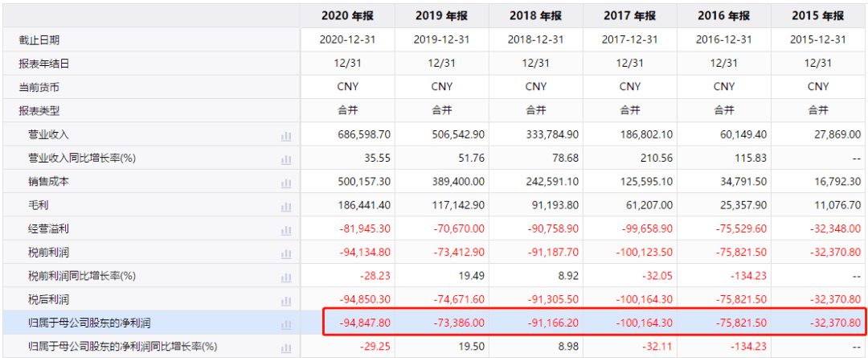868x358 pixels.
Task: Open the 税前利润 bar chart icon
Action: tap(285, 253)
